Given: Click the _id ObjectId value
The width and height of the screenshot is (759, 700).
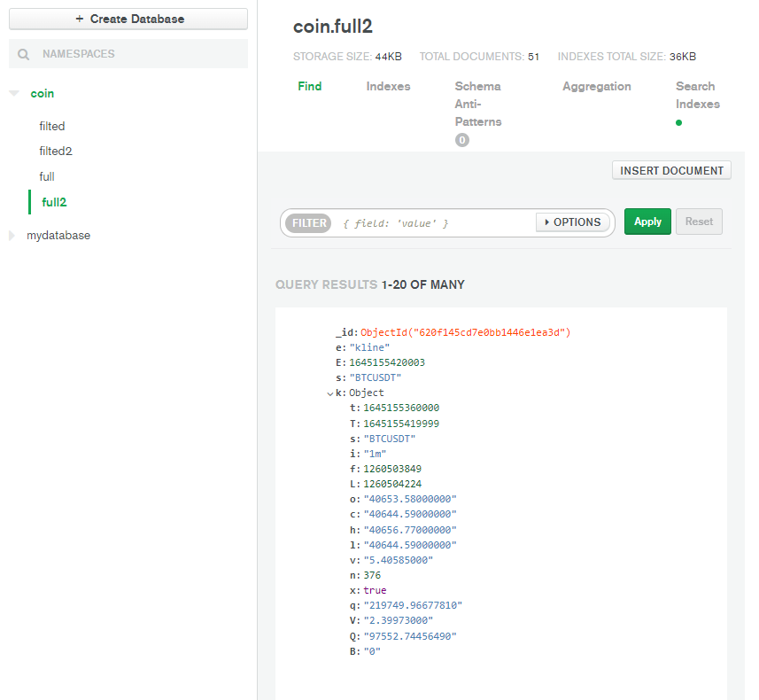Looking at the screenshot, I should pos(466,332).
